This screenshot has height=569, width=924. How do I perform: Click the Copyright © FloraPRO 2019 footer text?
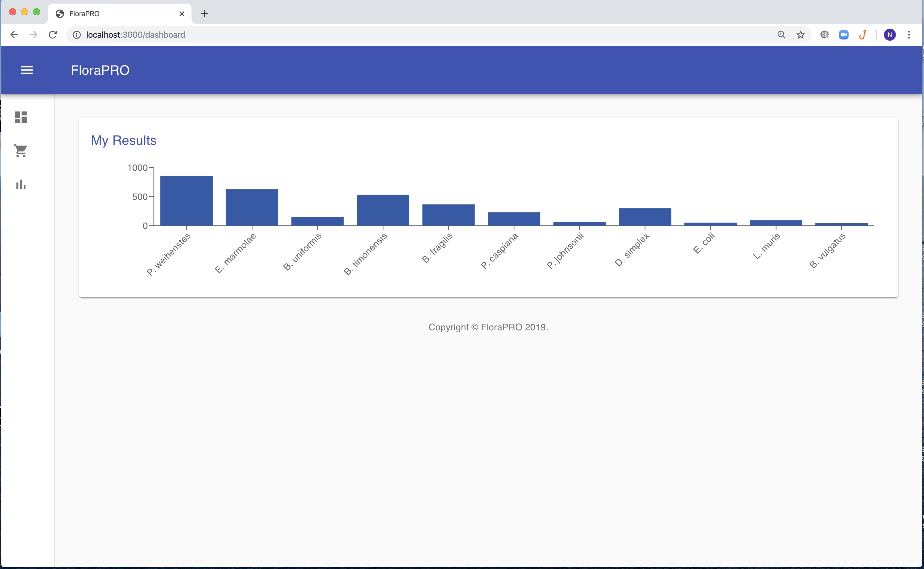(488, 327)
